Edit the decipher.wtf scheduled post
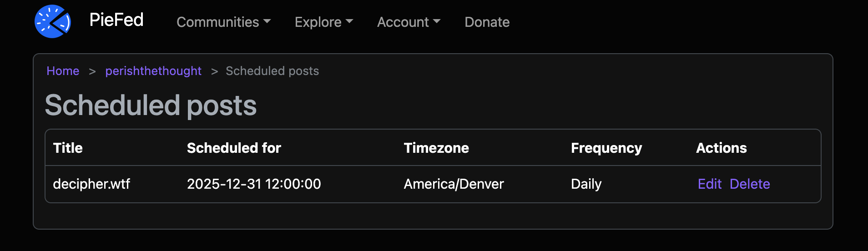 pos(709,184)
